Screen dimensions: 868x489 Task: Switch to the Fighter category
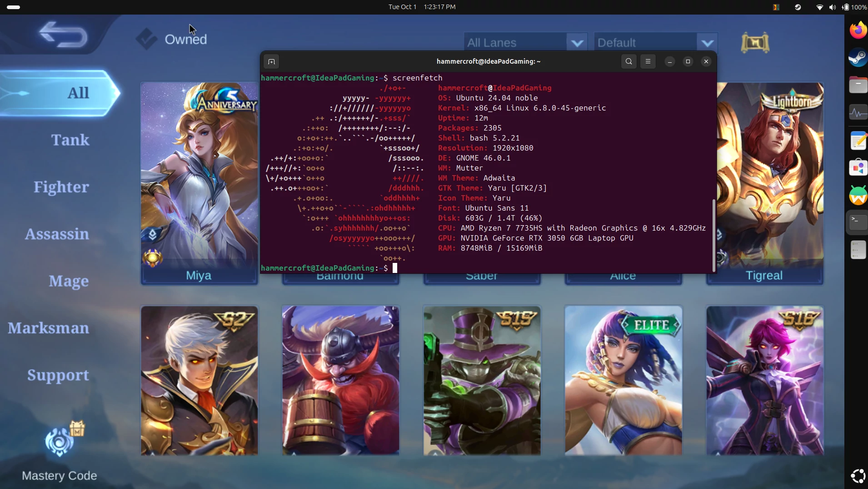tap(61, 187)
